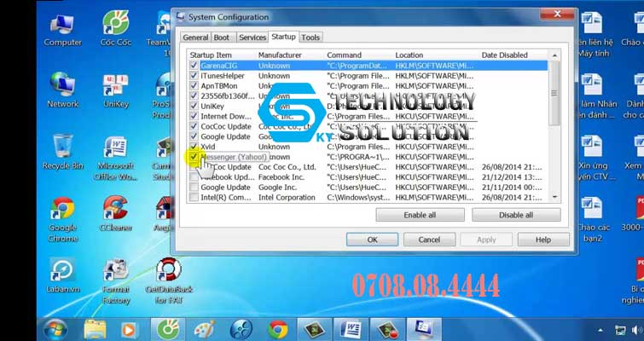Screen dimensions: 644x341
Task: Enable Google Update disabled on 21/11/2014
Action: point(194,187)
